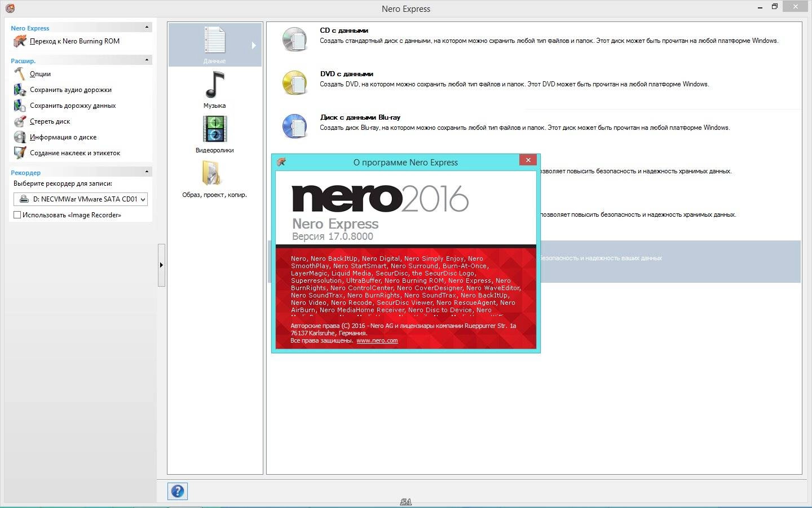The height and width of the screenshot is (508, 812).
Task: Click the Сохранить дорожку данных icon
Action: coord(20,106)
